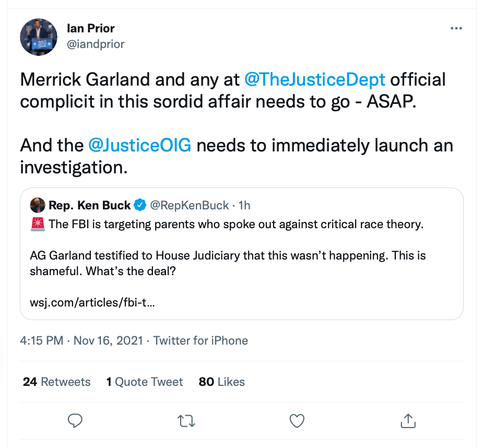Click the @iandprior handle
The width and height of the screenshot is (484, 448).
(96, 44)
